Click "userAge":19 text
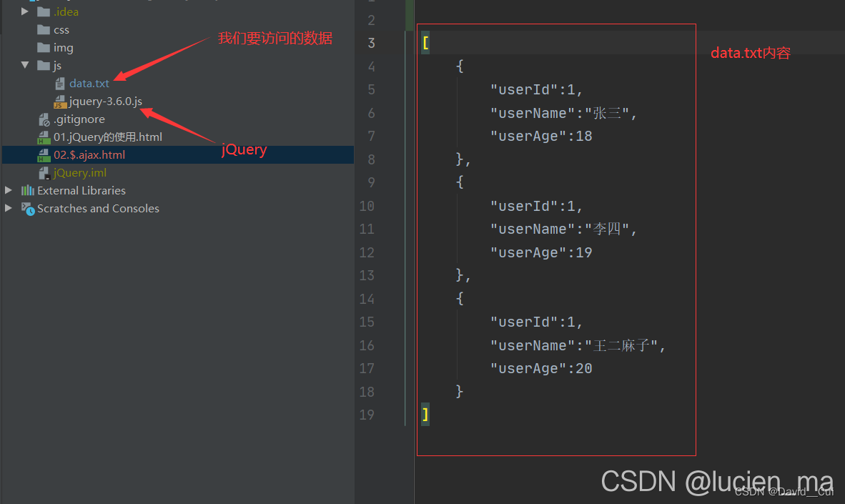 (x=541, y=253)
